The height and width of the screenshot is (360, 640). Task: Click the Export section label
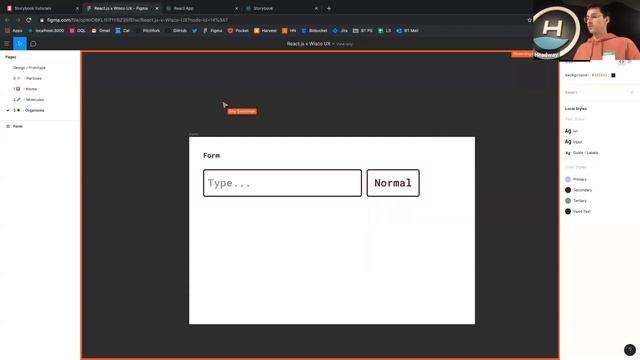[x=571, y=93]
